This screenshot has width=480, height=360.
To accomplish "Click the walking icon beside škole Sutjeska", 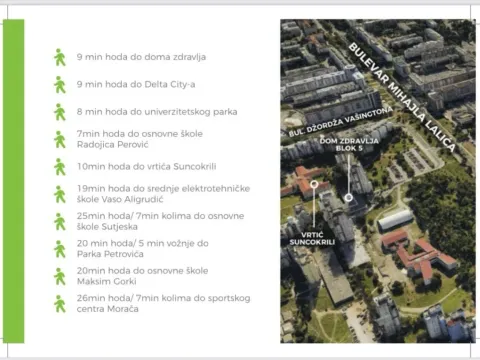I will [60, 221].
